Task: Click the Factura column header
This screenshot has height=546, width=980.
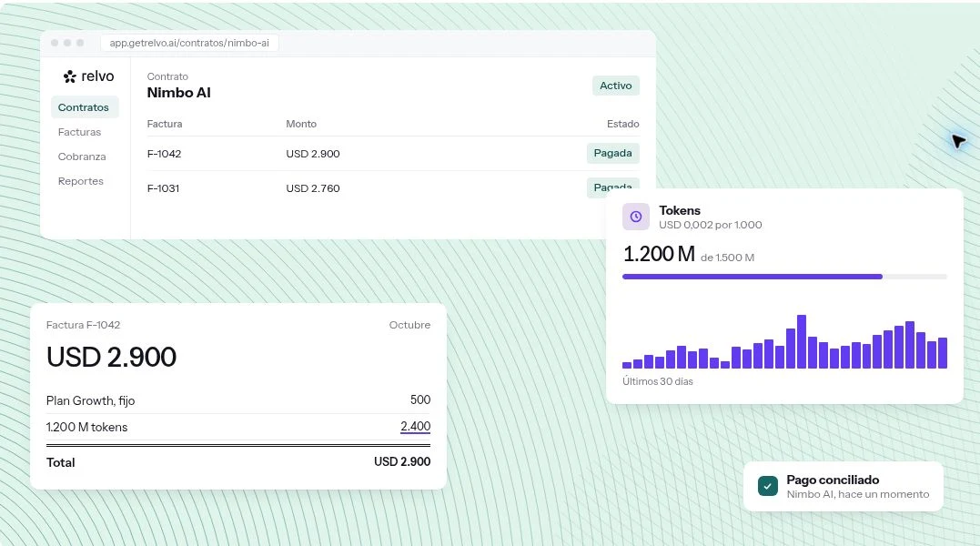Action: [x=165, y=124]
